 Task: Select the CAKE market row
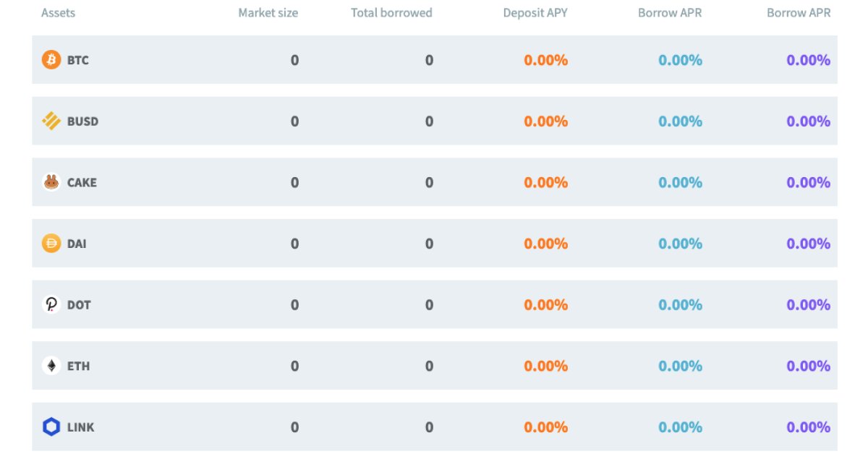point(434,182)
